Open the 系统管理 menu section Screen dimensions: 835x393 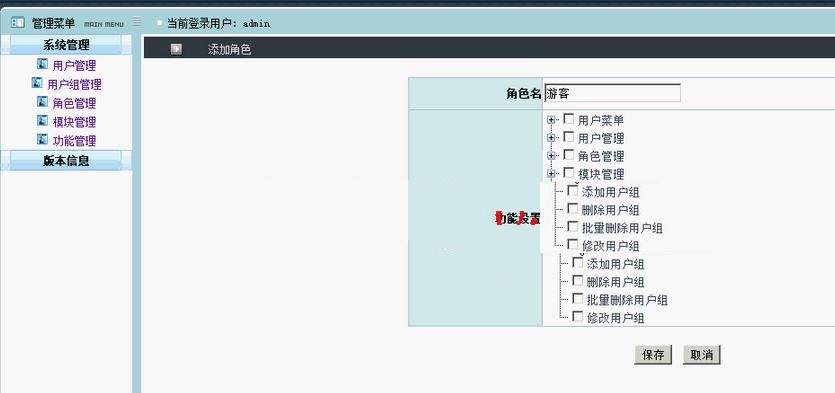point(66,45)
